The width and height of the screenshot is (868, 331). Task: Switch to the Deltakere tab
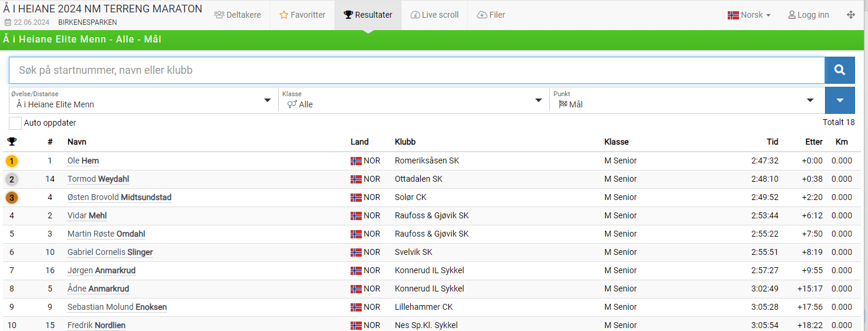237,15
